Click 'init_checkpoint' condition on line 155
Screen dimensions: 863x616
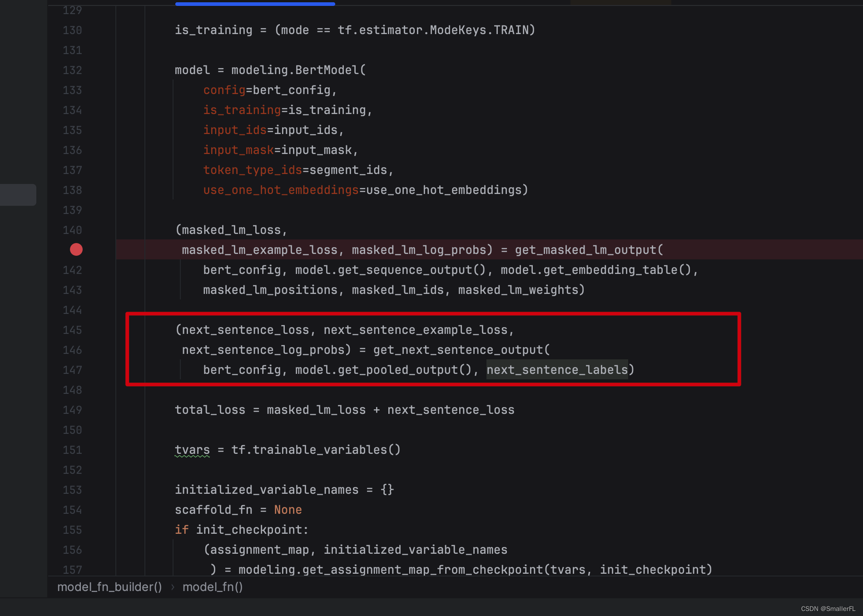click(249, 530)
